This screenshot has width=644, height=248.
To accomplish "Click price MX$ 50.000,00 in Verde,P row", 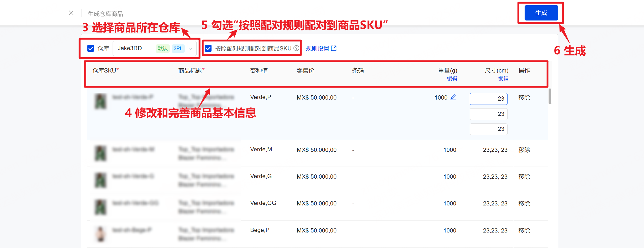I will click(316, 98).
